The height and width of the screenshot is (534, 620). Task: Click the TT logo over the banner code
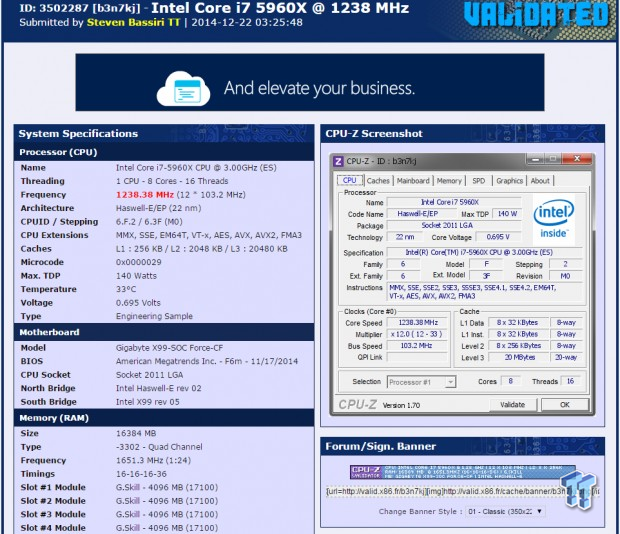[x=578, y=489]
